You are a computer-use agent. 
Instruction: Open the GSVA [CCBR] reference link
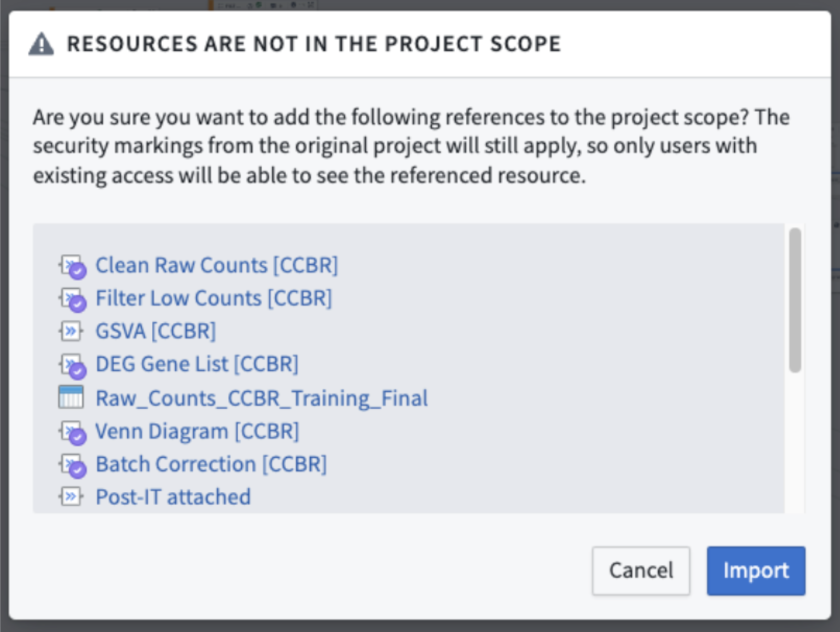click(155, 331)
